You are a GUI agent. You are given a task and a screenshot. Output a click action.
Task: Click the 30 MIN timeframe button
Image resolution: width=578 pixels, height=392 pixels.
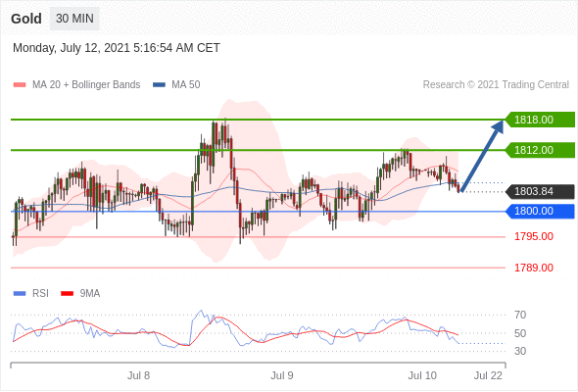[74, 19]
